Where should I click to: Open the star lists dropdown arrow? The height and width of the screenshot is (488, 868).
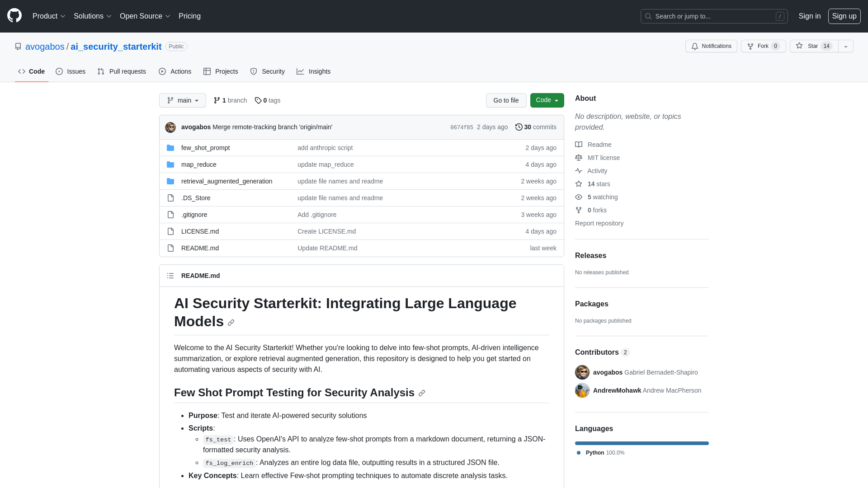(x=846, y=46)
